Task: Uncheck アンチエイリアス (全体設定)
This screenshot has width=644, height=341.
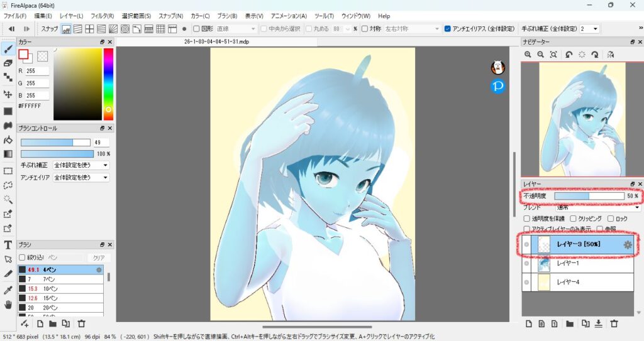Action: (x=448, y=29)
